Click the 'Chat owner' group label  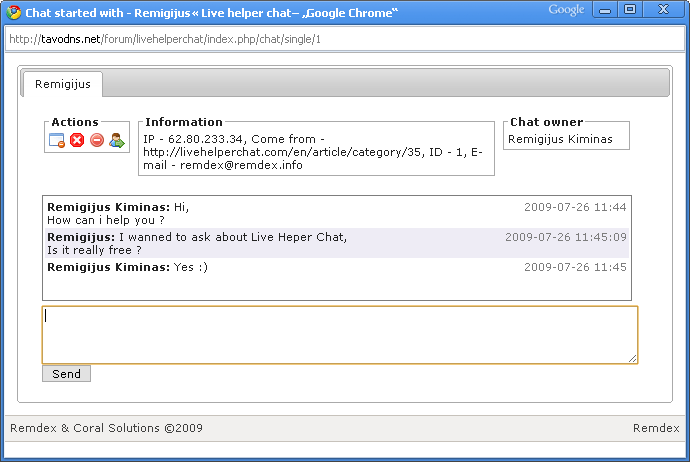(547, 122)
